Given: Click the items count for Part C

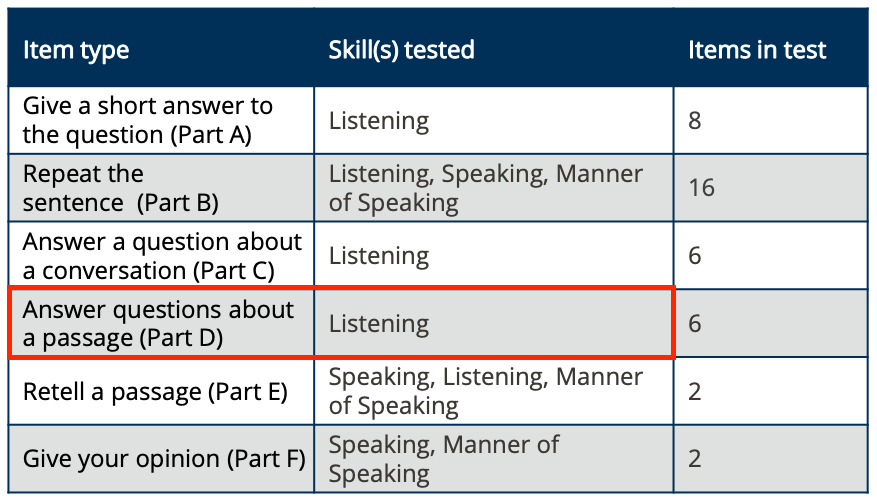Looking at the screenshot, I should [695, 256].
